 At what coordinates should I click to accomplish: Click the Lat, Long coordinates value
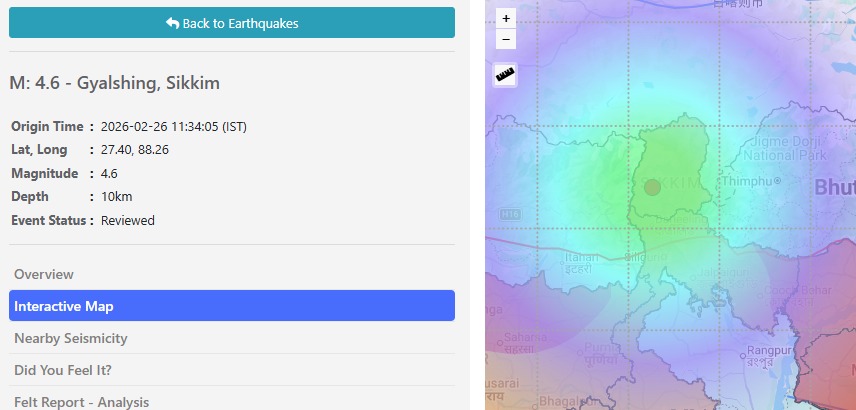pos(135,150)
